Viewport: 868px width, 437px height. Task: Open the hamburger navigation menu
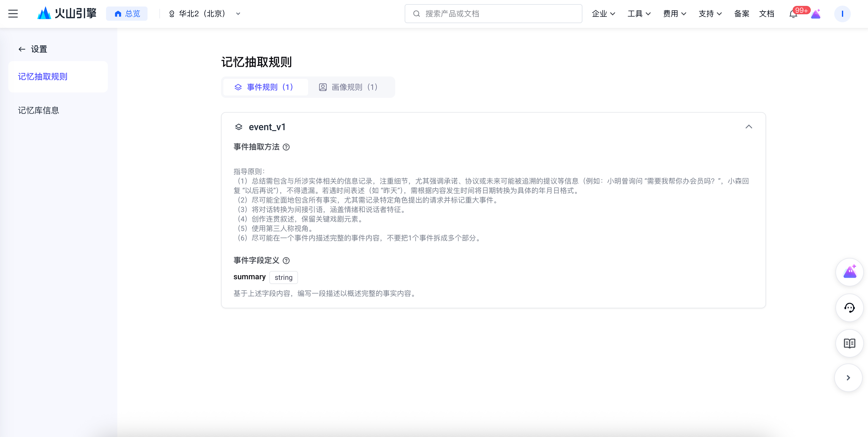(13, 14)
